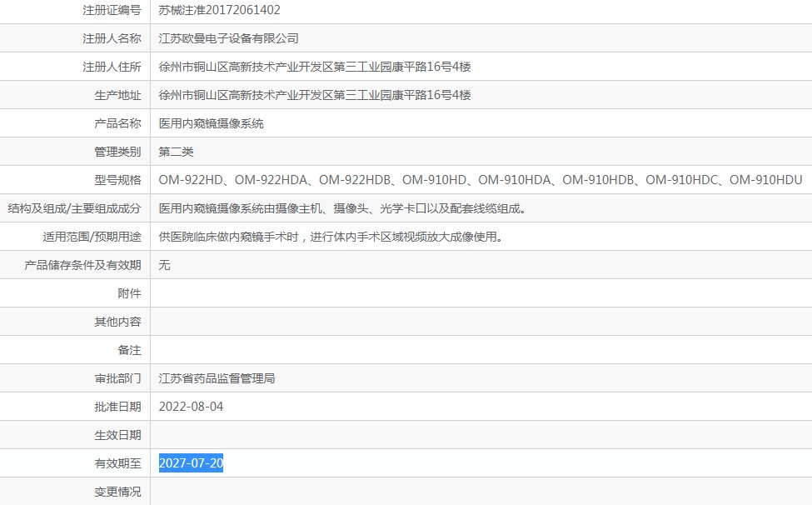
Task: Click the storage condition value 无
Action: [x=164, y=265]
